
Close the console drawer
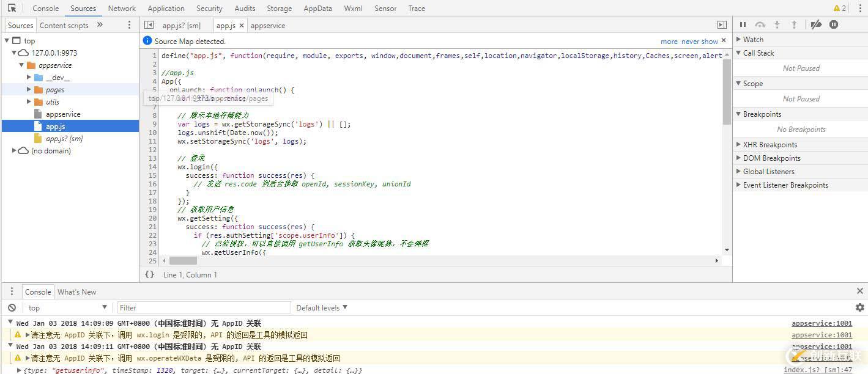(x=859, y=291)
